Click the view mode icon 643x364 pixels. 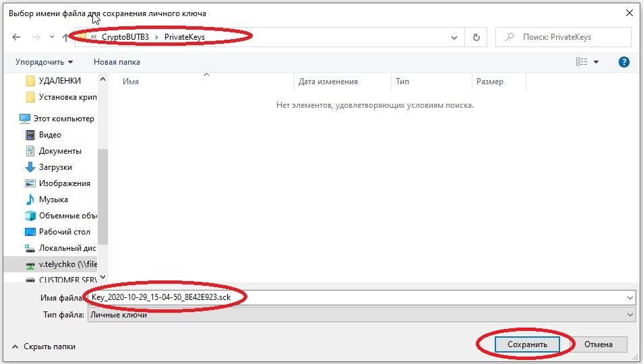click(582, 62)
